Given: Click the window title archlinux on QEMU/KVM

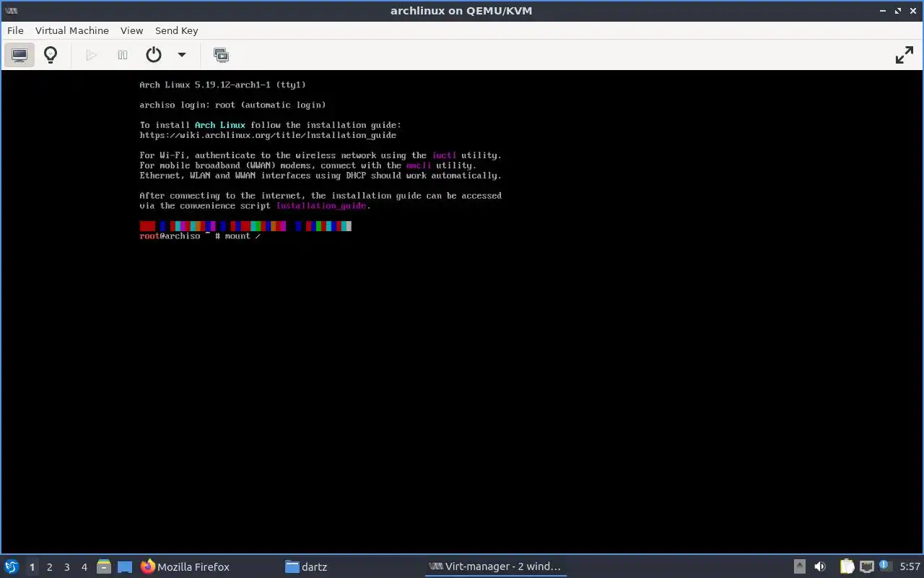Looking at the screenshot, I should click(461, 11).
